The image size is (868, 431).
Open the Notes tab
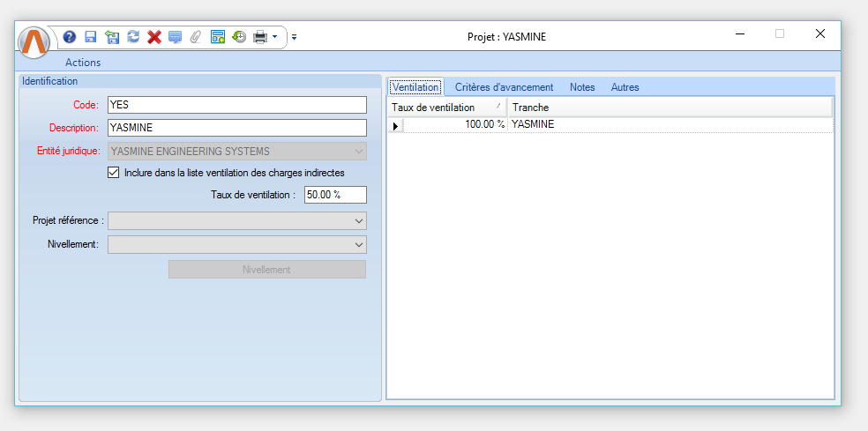tap(582, 87)
